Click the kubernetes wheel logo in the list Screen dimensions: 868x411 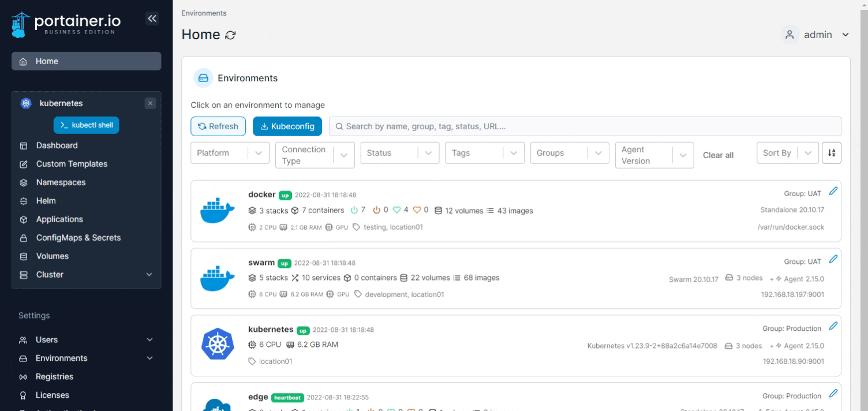coord(218,345)
